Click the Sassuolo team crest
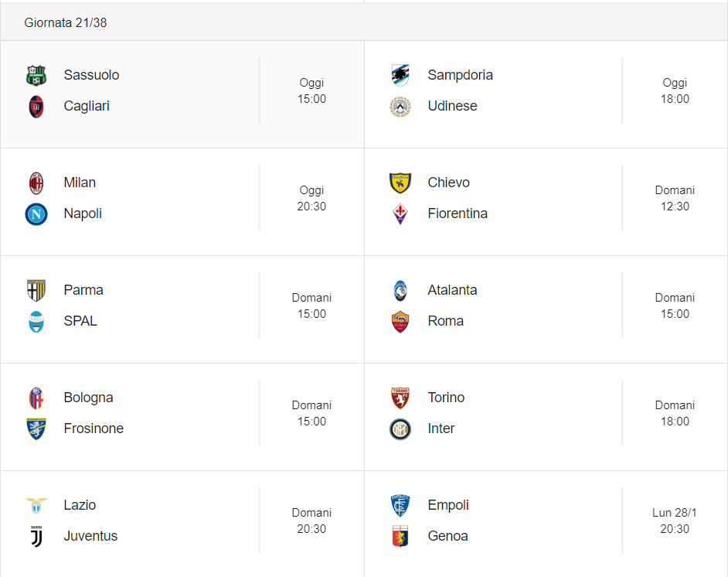This screenshot has height=577, width=728. (36, 76)
